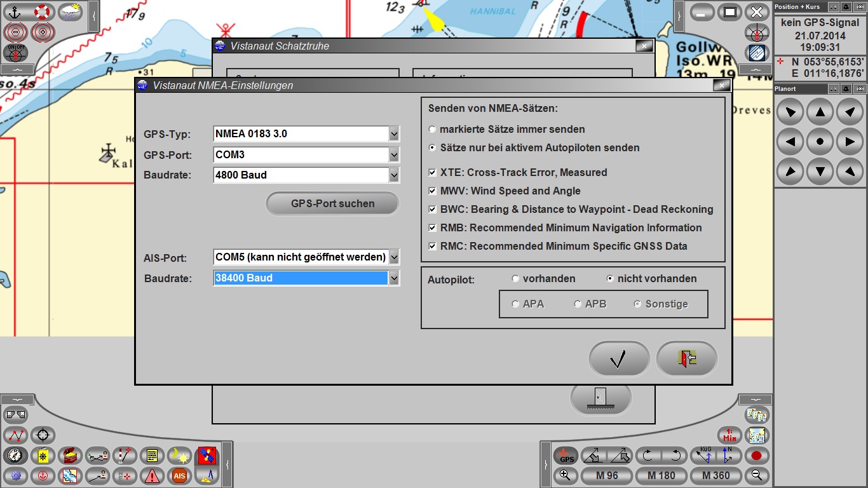868x488 pixels.
Task: Click the blue divider compass icon
Action: click(207, 475)
